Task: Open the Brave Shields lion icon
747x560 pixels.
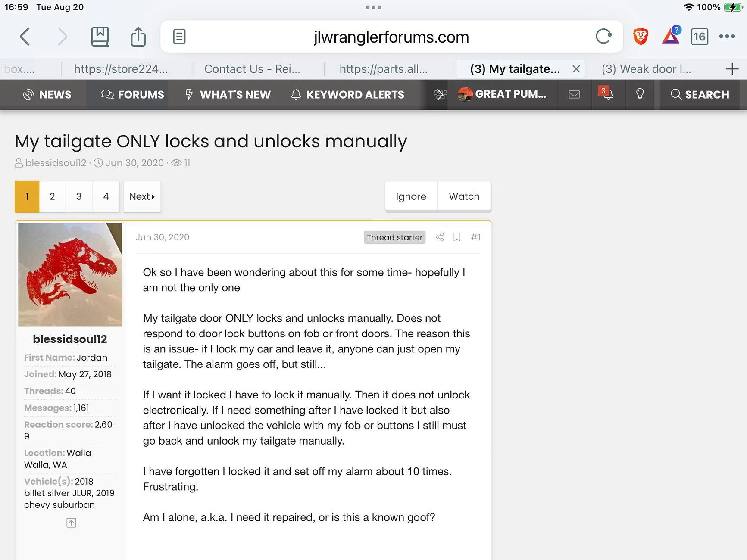Action: 641,37
